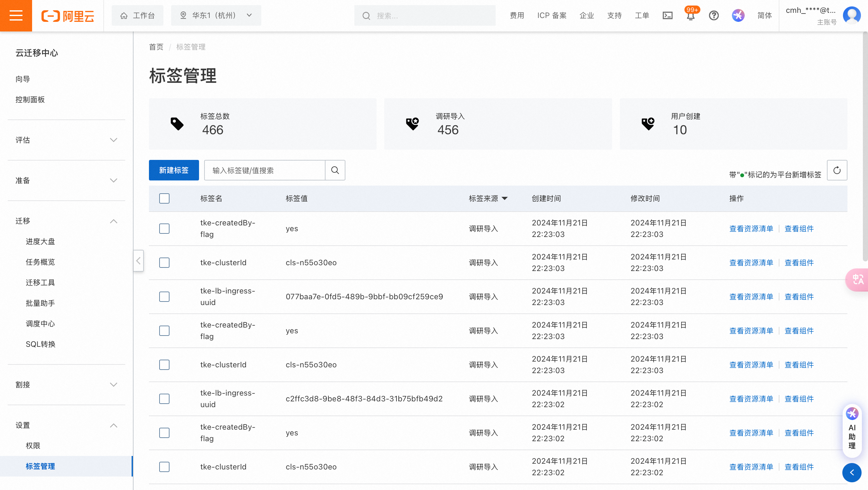
Task: Click the 标签总数 tag icon
Action: (x=177, y=124)
